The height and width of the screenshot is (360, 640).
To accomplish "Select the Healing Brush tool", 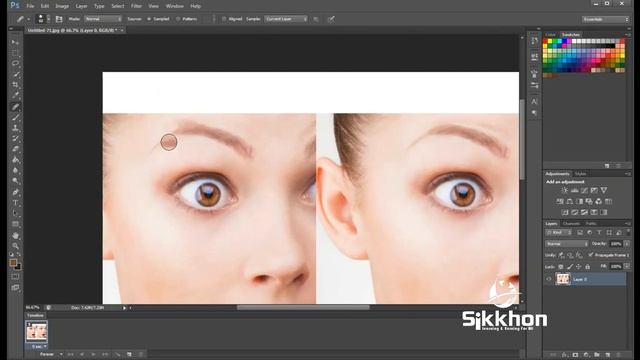I will pos(15,107).
